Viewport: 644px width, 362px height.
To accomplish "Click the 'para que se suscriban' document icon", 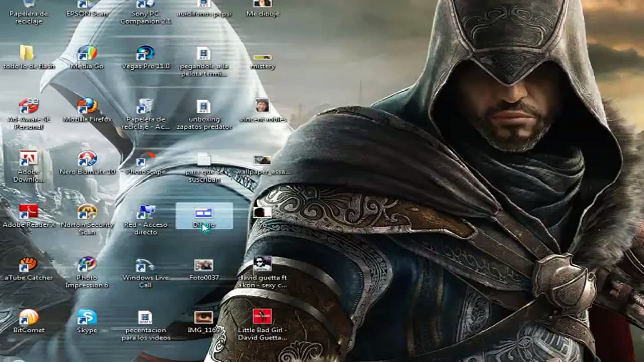I will (x=204, y=159).
